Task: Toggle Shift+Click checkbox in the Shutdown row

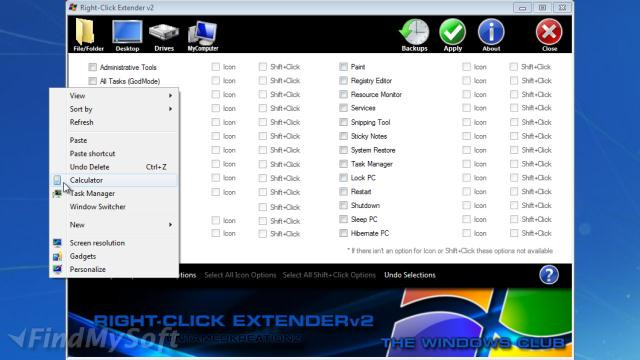Action: (514, 205)
